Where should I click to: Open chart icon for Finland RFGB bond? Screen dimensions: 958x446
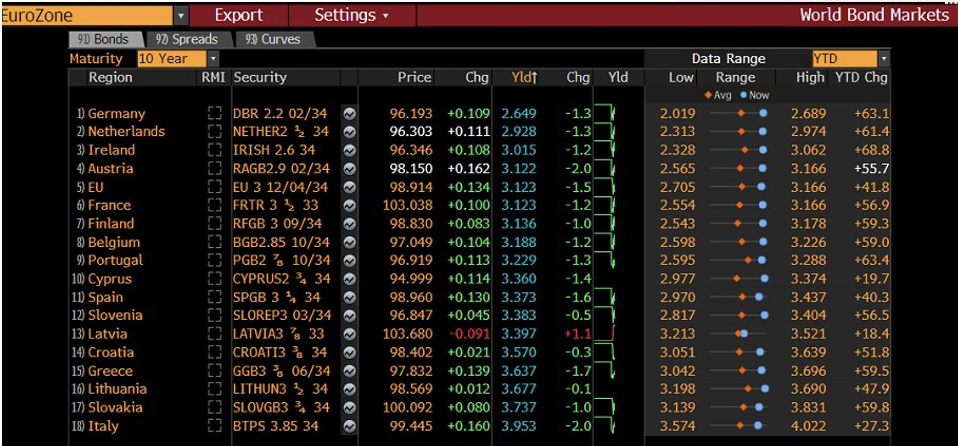pos(349,224)
